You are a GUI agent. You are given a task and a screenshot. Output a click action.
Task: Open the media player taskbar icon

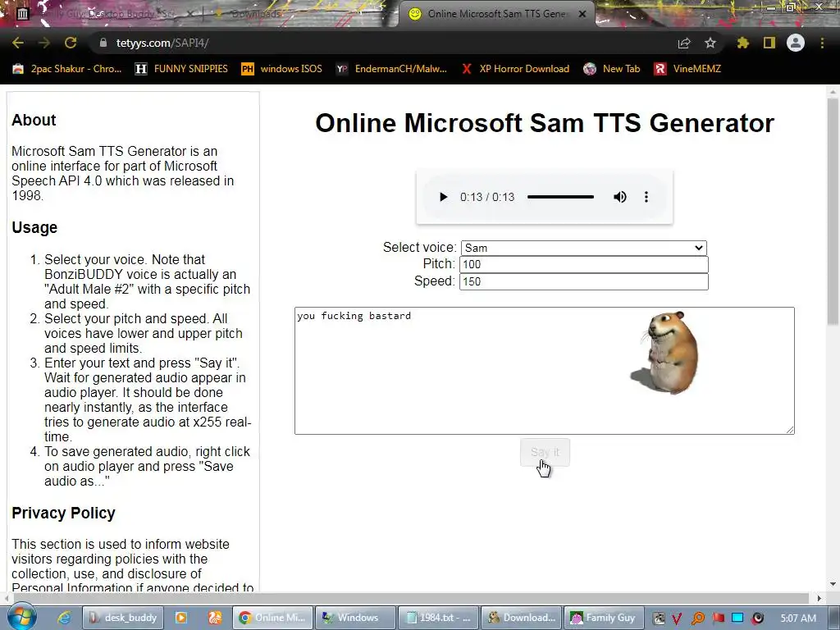click(181, 618)
